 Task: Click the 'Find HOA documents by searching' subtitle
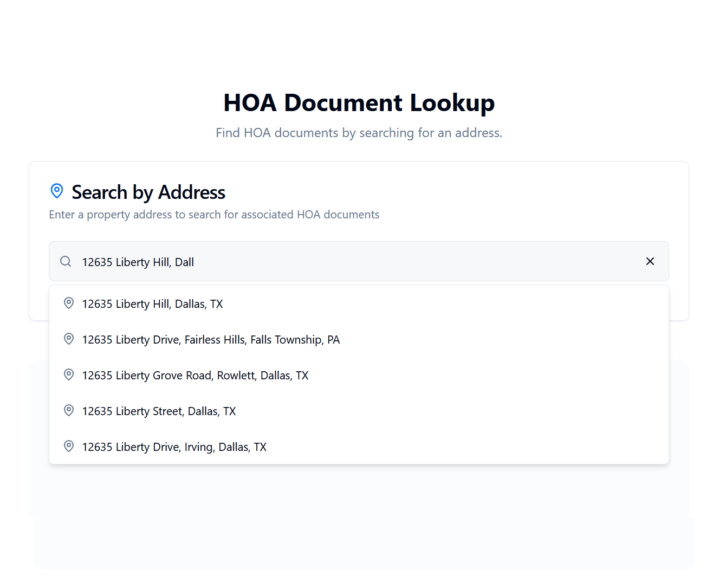coord(359,133)
